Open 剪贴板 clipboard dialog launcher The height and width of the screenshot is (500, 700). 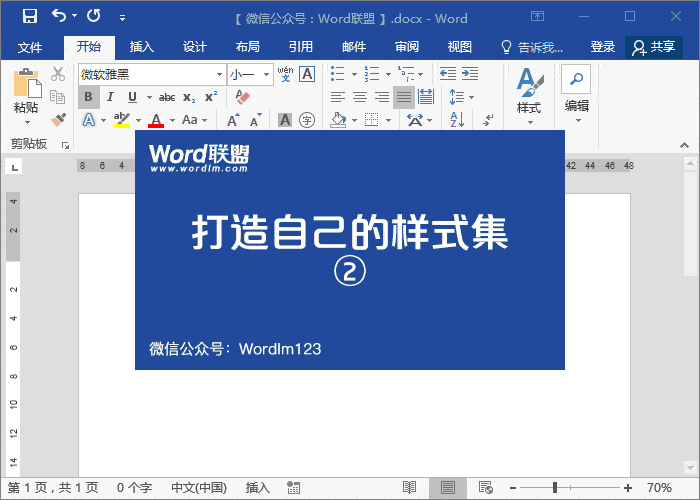[66, 145]
